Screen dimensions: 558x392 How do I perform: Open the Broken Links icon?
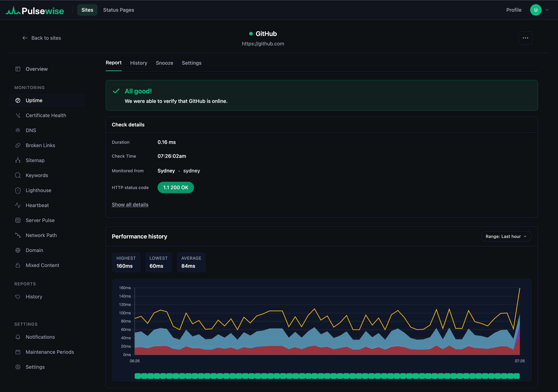pyautogui.click(x=18, y=145)
